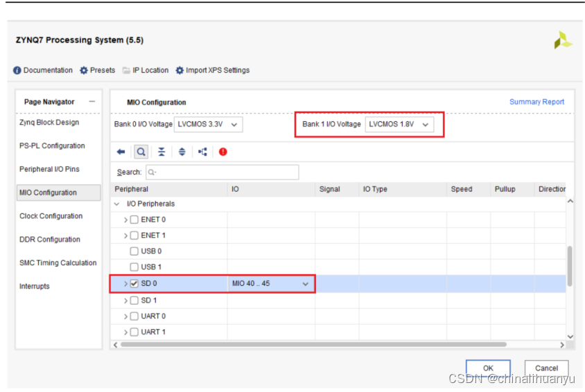Click the Signal column header
Image resolution: width=585 pixels, height=392 pixels.
337,189
